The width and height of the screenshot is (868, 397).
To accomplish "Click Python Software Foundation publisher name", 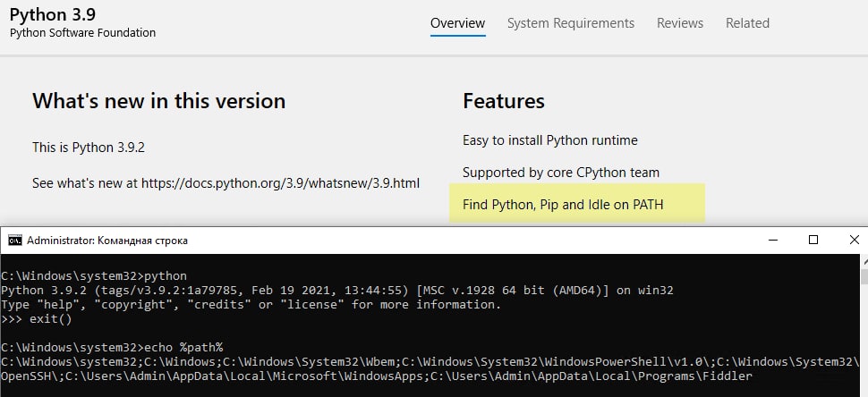I will pyautogui.click(x=82, y=33).
